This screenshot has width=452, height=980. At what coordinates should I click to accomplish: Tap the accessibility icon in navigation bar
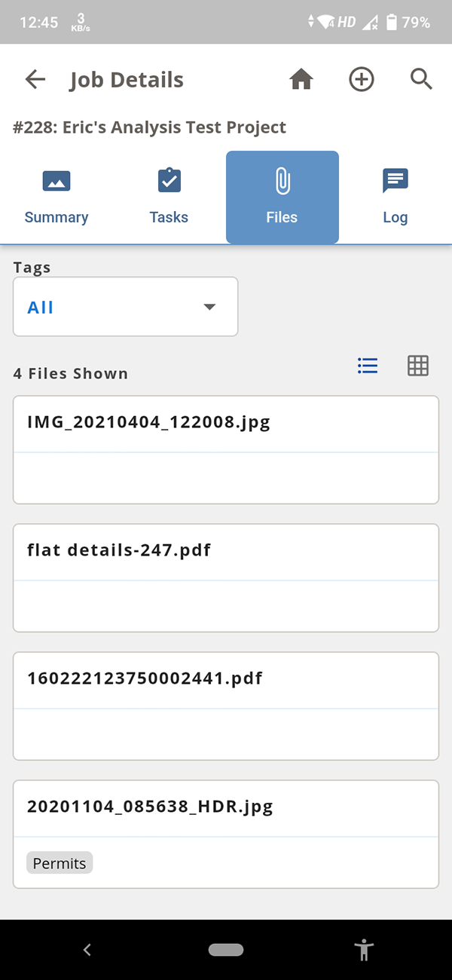click(364, 950)
